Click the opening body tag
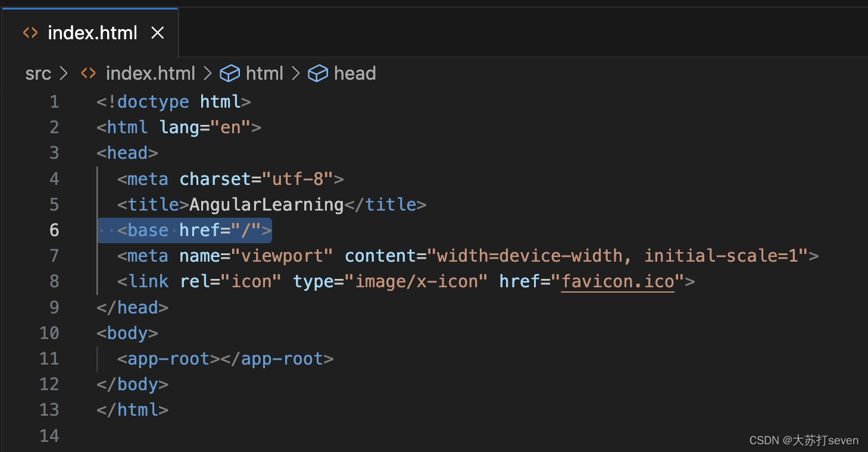868x452 pixels. point(127,333)
